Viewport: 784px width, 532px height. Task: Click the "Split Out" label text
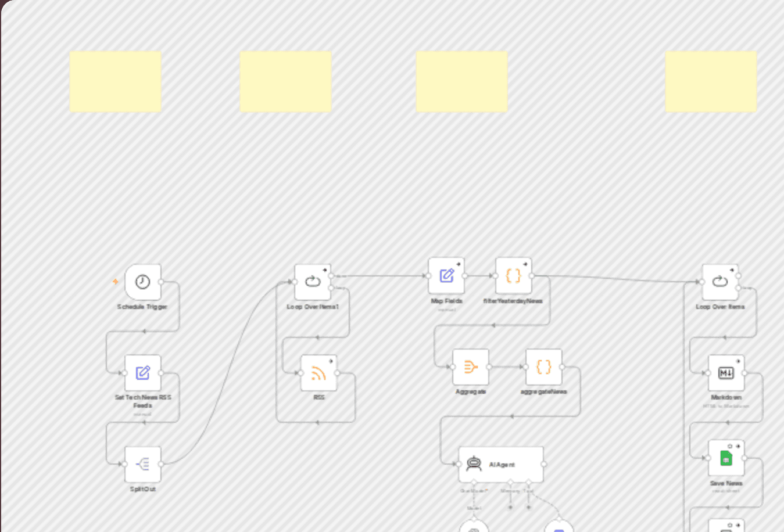click(x=143, y=489)
